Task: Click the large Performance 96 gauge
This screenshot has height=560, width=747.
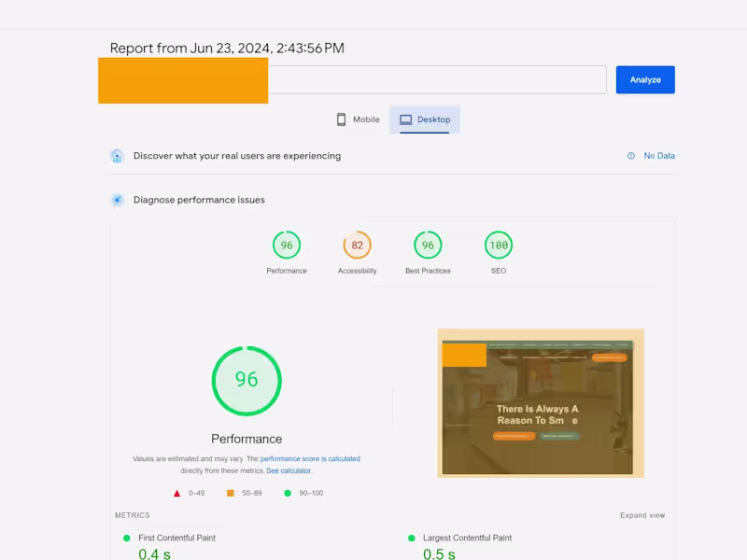Action: [247, 381]
